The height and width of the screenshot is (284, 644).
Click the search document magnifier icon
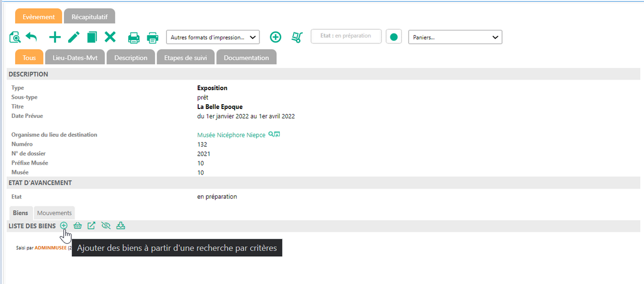click(x=15, y=37)
